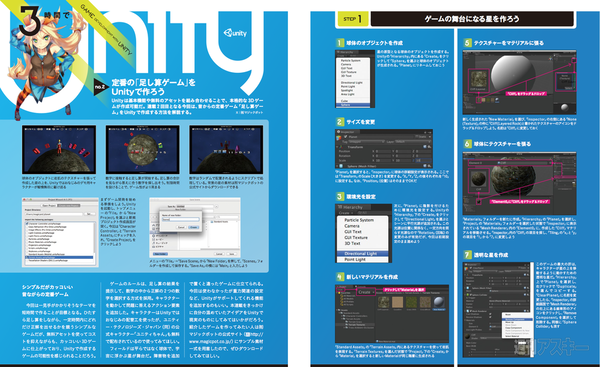Click Create in the new folder dialog
Screen dimensions: 600x367
(194, 227)
